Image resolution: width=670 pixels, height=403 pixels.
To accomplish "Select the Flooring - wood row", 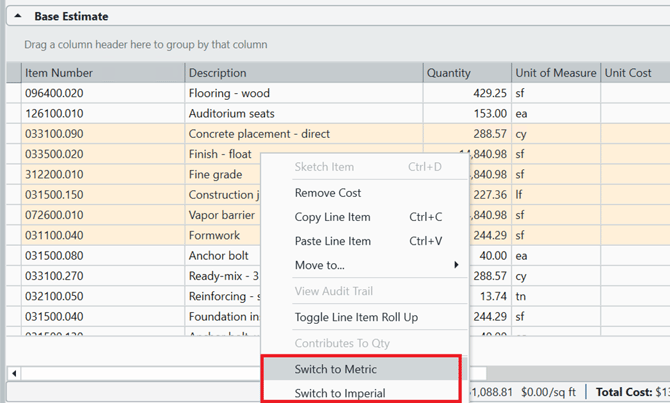I will click(x=230, y=93).
